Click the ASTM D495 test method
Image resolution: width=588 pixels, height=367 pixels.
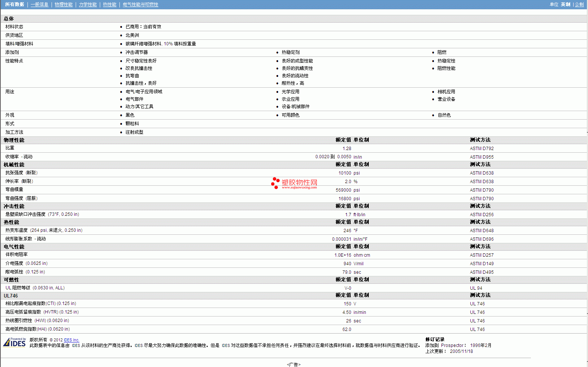click(482, 272)
